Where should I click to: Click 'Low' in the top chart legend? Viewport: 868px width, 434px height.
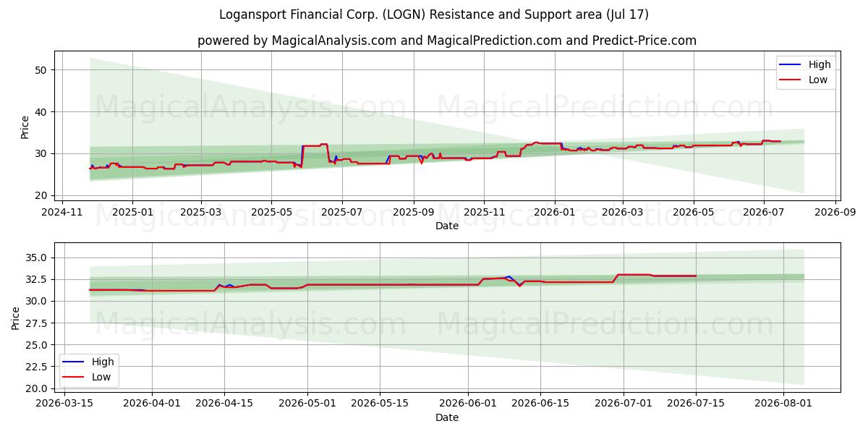[x=818, y=80]
